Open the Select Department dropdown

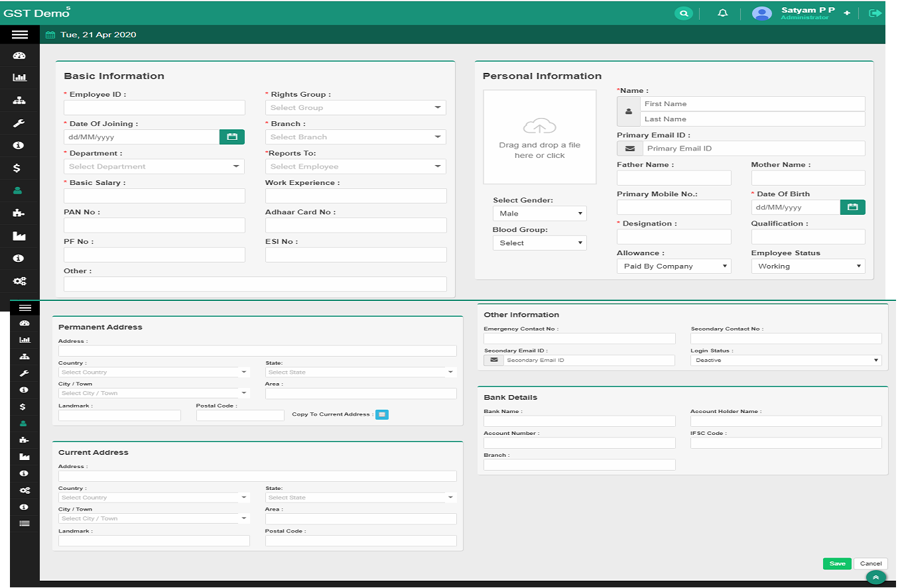click(154, 166)
